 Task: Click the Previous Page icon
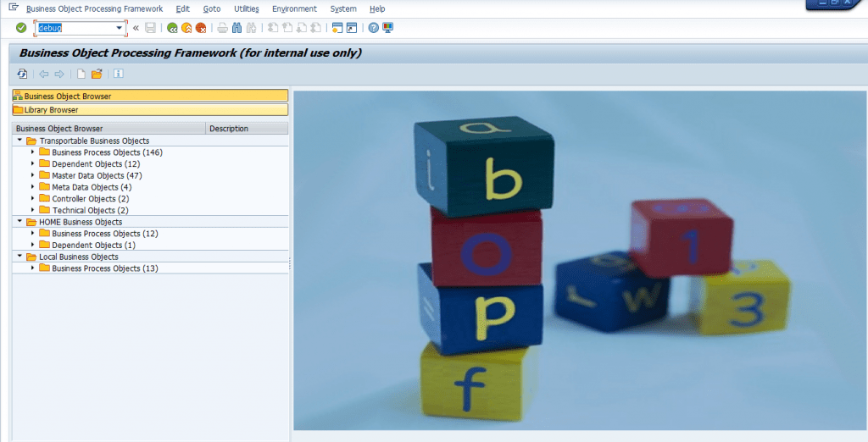pyautogui.click(x=287, y=28)
